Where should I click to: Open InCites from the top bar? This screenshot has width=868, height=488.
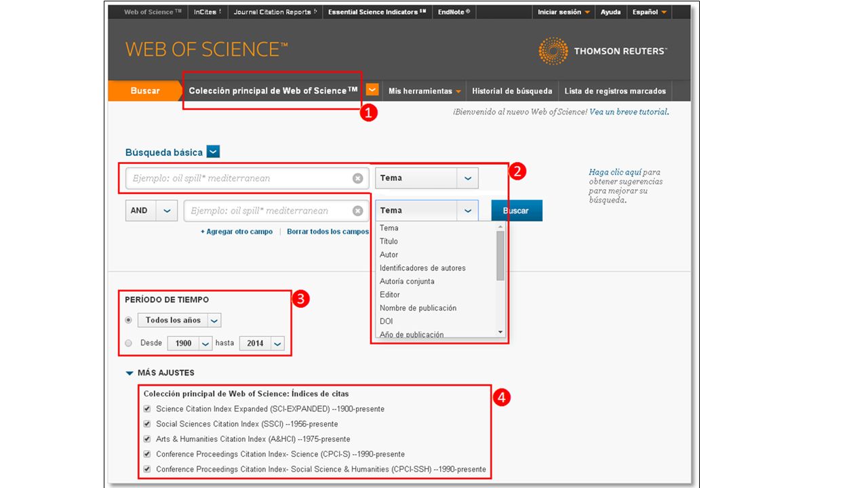(207, 12)
